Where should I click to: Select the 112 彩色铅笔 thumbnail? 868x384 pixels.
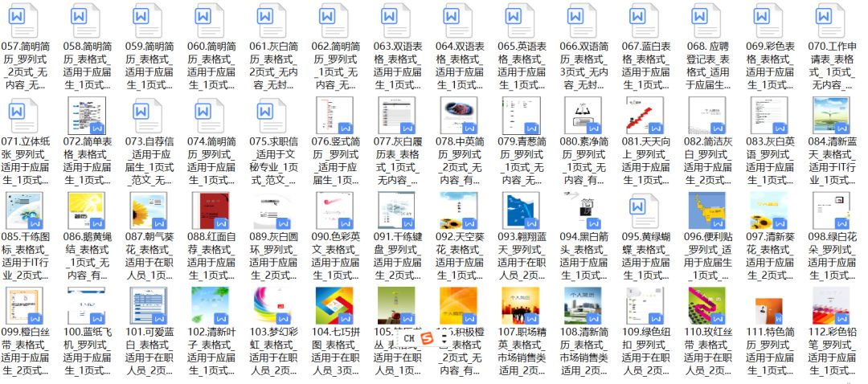click(832, 305)
